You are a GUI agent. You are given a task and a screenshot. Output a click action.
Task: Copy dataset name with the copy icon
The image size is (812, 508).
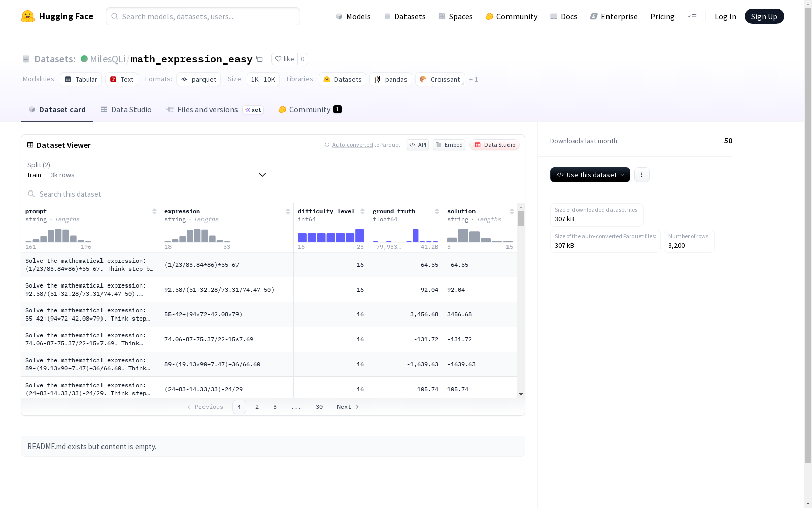pyautogui.click(x=259, y=59)
